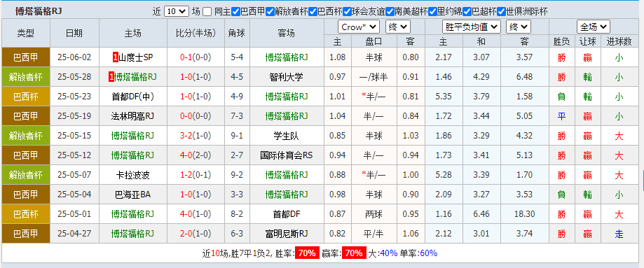Viewport: 644px width, 268px height.
Task: Click the 6.48 away odds value
Action: click(x=524, y=77)
